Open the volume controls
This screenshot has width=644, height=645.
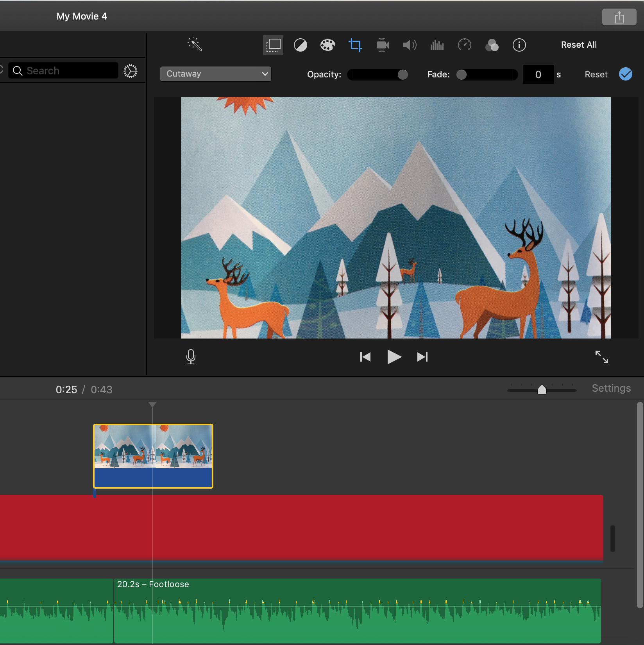click(410, 45)
